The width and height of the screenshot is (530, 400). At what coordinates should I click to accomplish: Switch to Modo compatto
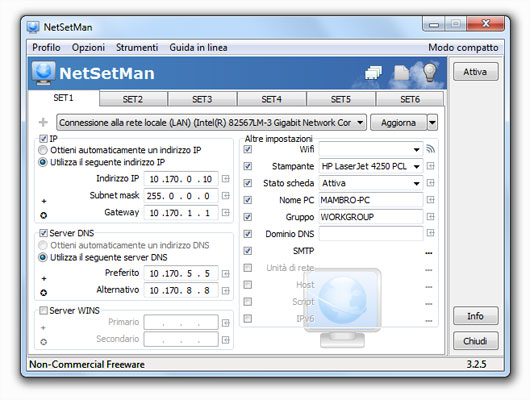pos(463,47)
